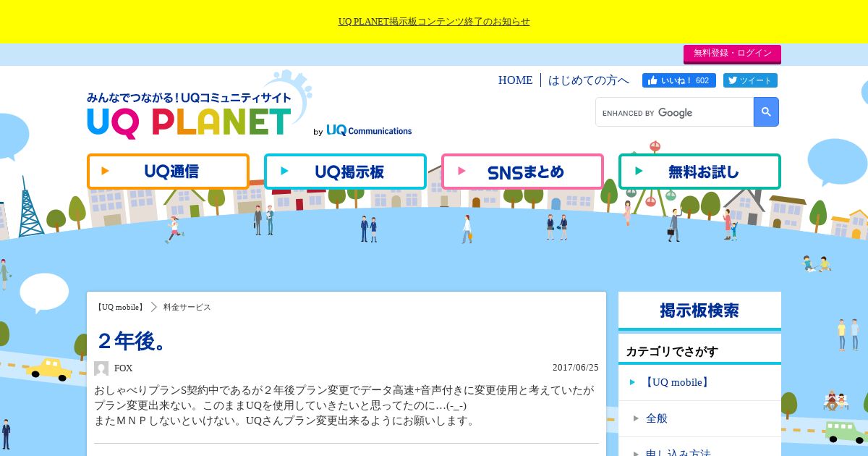Click the 料金サービス breadcrumb link
This screenshot has height=456, width=868.
pyautogui.click(x=187, y=307)
